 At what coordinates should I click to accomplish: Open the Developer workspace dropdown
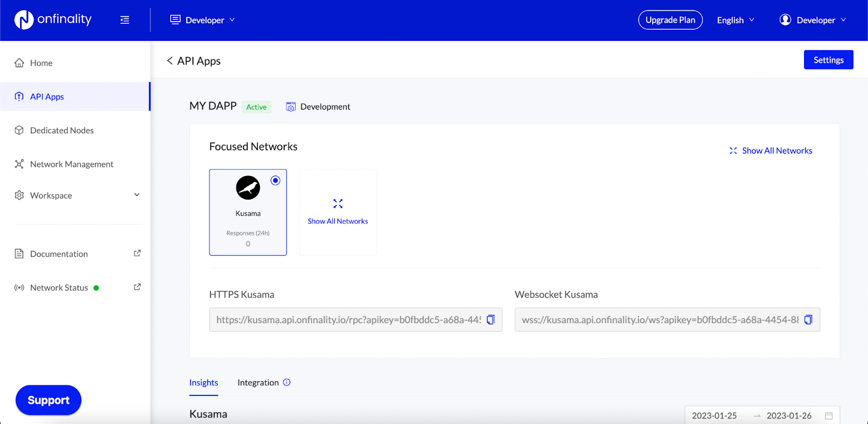(202, 20)
